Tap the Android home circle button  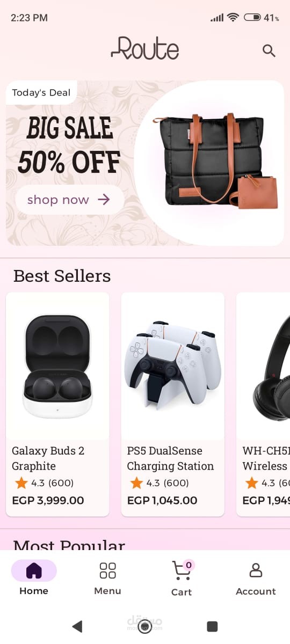click(x=145, y=626)
